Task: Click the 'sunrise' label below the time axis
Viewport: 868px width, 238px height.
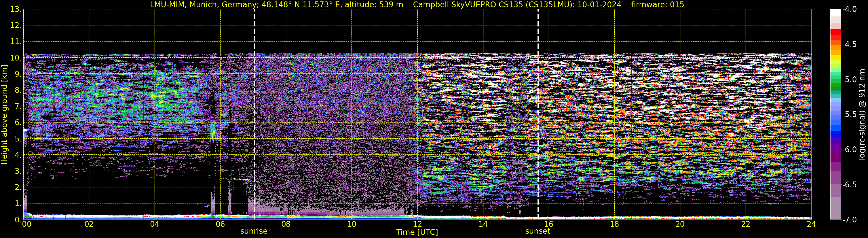Action: 254,231
